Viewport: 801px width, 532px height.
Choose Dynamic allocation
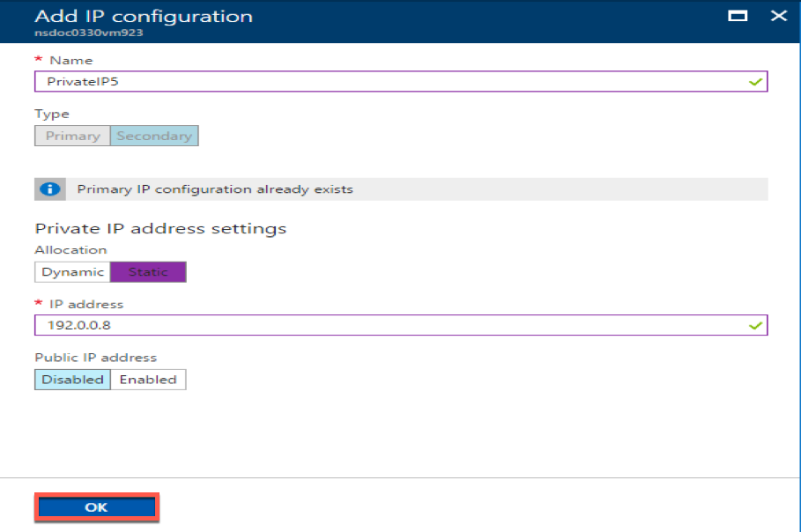(x=72, y=272)
